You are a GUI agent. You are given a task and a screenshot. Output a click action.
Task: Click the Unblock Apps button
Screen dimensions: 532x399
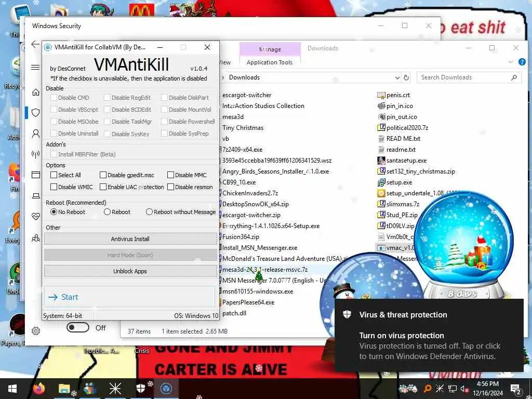[130, 271]
